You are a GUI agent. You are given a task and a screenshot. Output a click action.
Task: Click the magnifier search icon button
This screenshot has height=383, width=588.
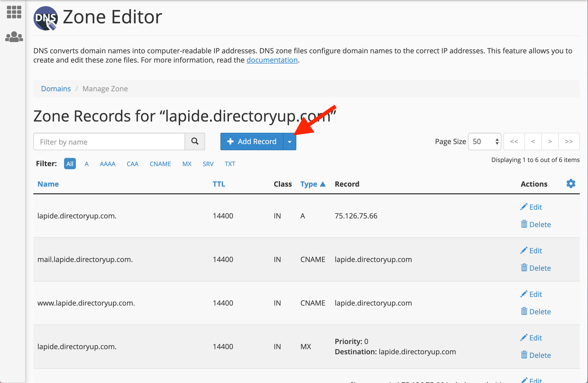(195, 141)
